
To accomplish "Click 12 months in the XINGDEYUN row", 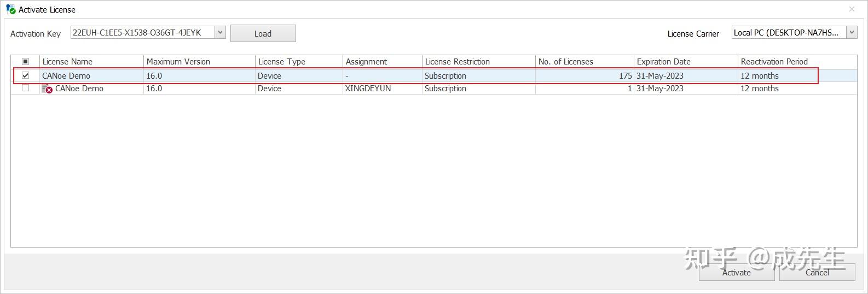I will click(760, 89).
